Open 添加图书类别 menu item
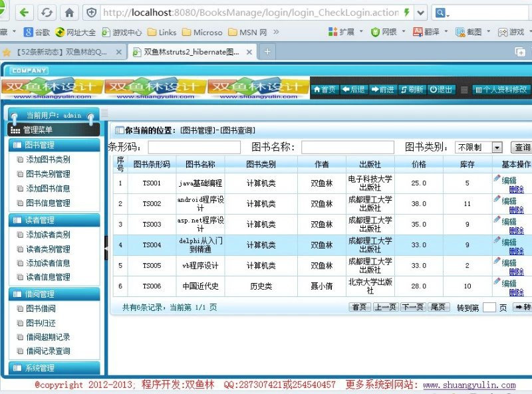 (x=48, y=159)
